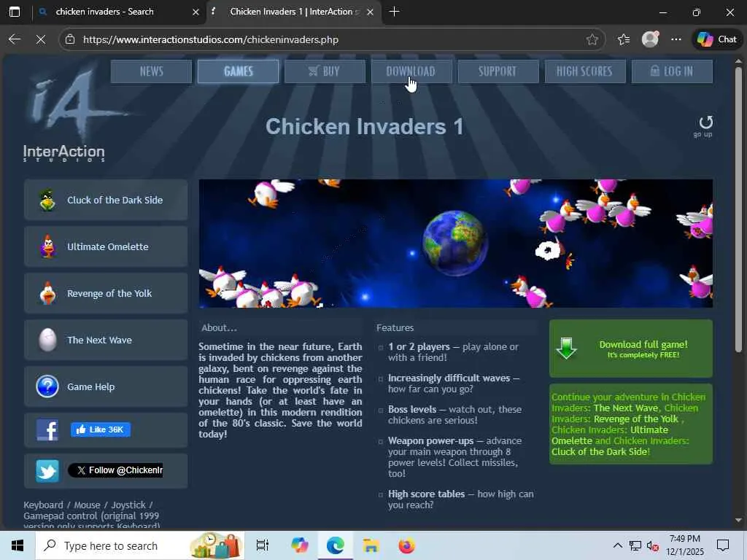Click the LOG IN button
The height and width of the screenshot is (560, 747).
(x=672, y=71)
